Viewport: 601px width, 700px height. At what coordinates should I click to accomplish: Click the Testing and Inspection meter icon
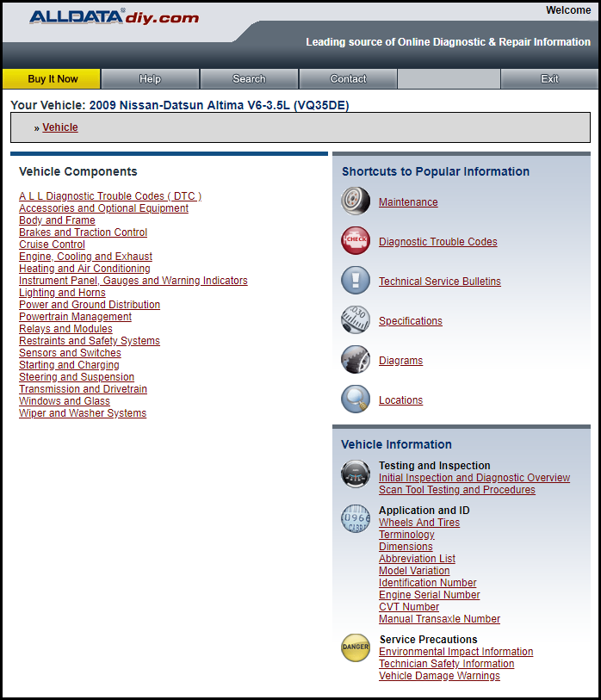click(356, 474)
